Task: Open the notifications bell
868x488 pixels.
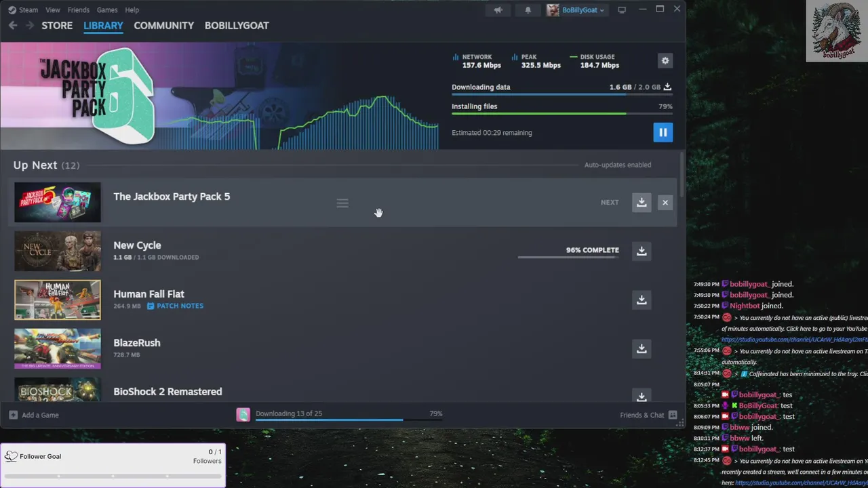Action: pos(528,10)
